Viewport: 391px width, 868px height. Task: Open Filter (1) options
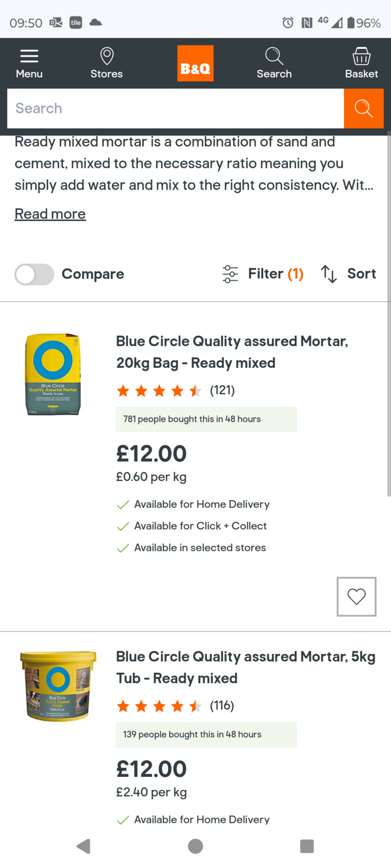tap(263, 274)
